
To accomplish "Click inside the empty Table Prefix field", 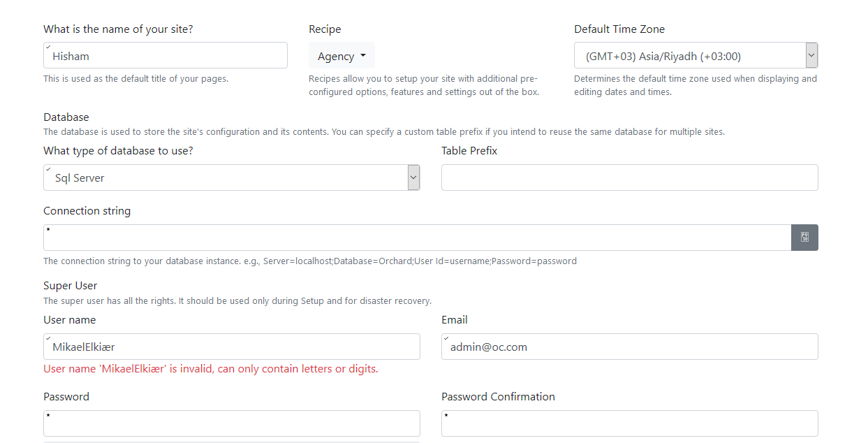I will [x=628, y=177].
